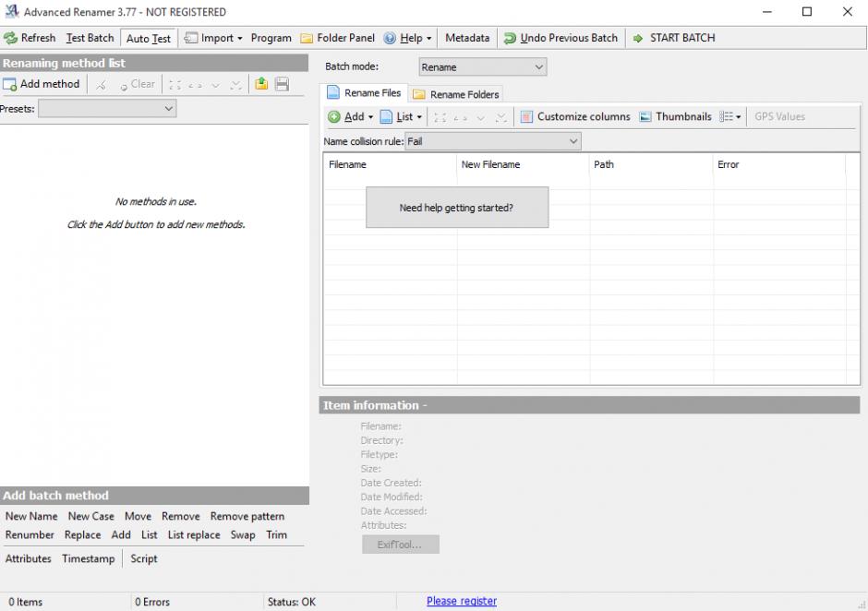This screenshot has width=868, height=611.
Task: Click Add method in method list
Action: [x=42, y=84]
